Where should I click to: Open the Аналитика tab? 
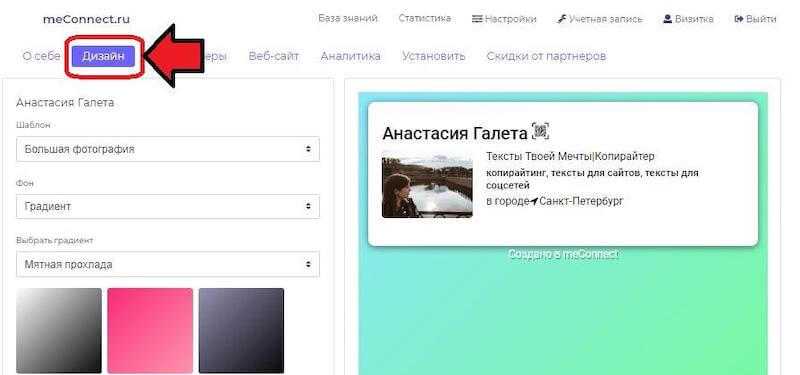(x=351, y=56)
